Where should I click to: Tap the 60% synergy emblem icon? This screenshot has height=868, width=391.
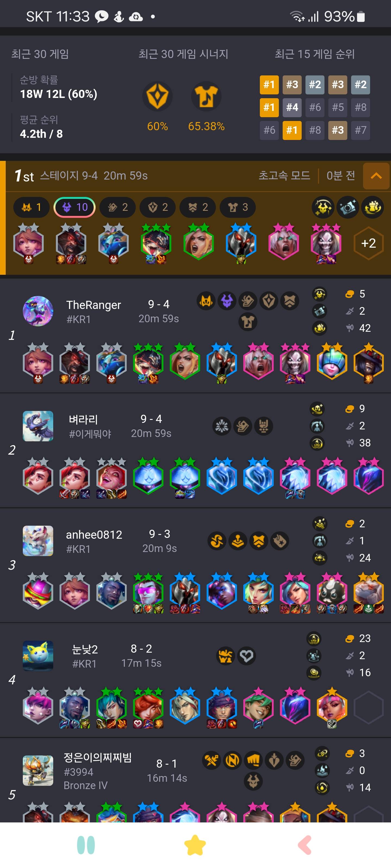[157, 97]
